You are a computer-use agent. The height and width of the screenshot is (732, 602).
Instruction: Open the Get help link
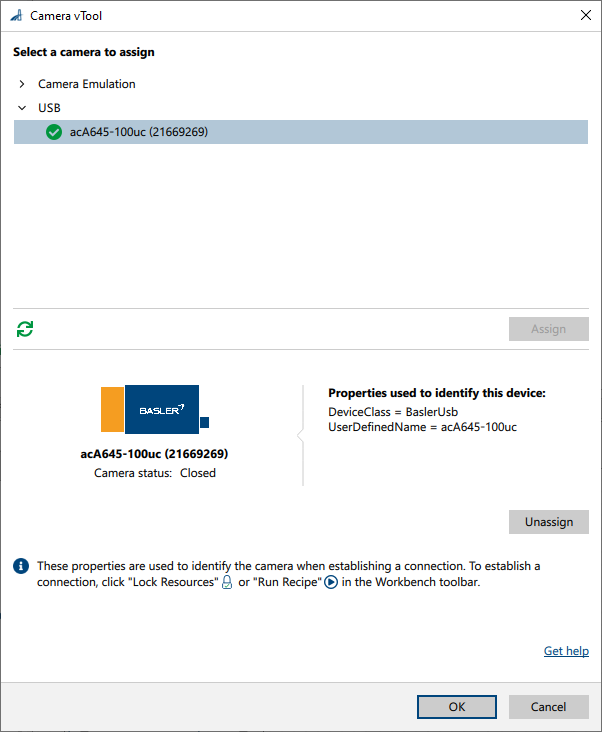(x=566, y=651)
